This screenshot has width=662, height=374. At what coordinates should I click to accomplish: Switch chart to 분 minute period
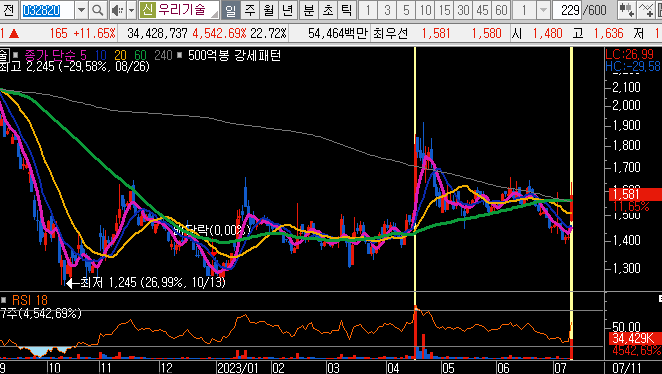click(x=309, y=10)
